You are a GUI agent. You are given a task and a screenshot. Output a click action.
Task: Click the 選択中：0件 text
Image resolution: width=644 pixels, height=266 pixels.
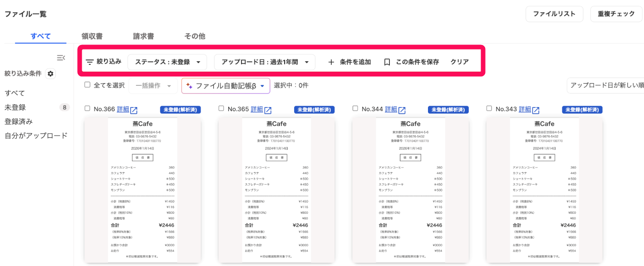(x=291, y=85)
